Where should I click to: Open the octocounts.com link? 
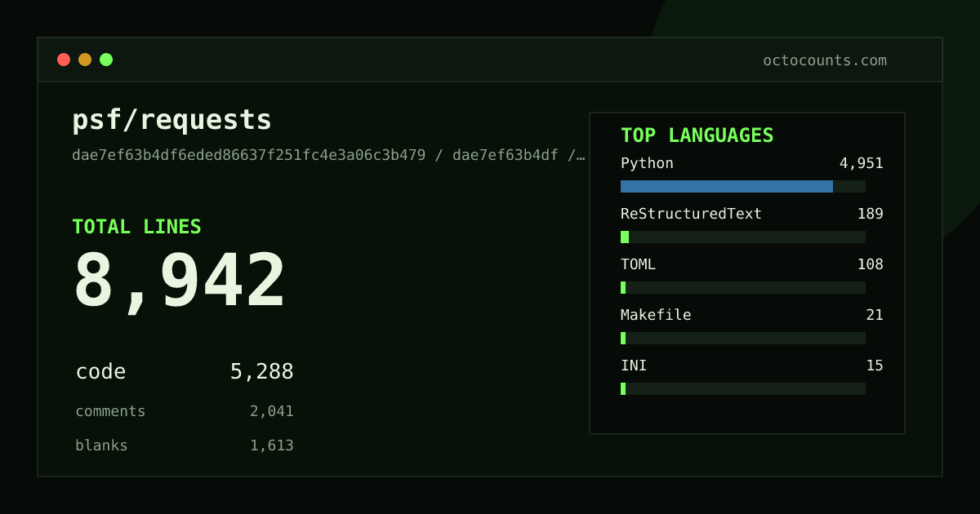point(825,60)
